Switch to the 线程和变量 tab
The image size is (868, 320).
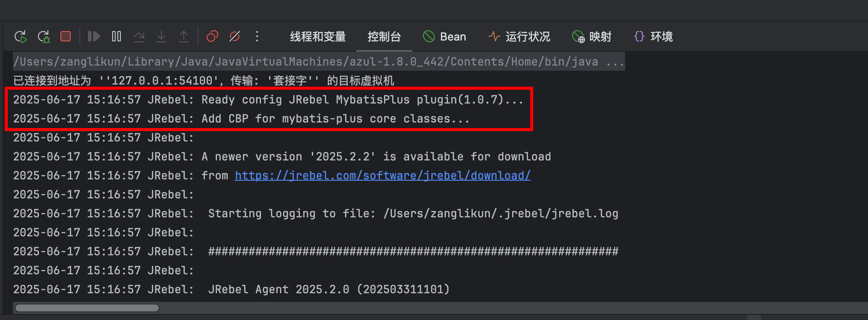318,37
